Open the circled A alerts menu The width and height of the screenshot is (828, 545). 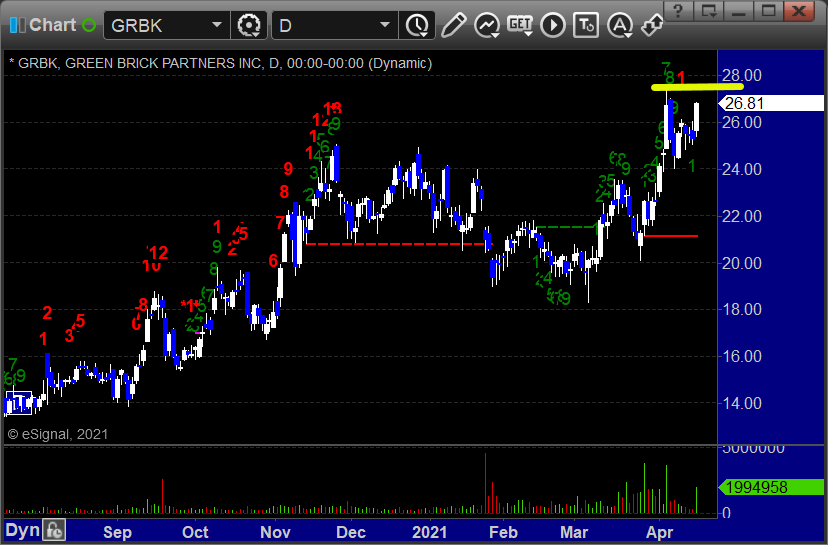pyautogui.click(x=619, y=25)
